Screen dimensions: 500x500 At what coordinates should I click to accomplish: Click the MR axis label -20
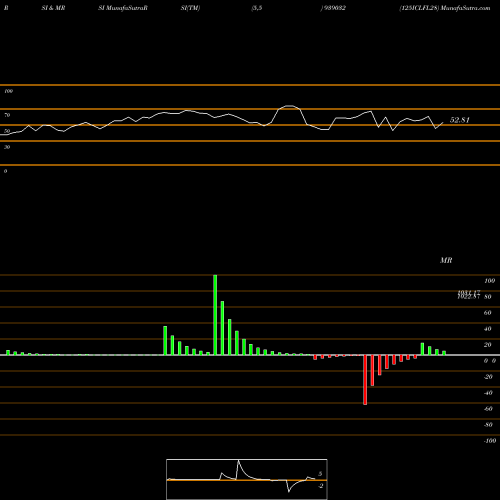point(488,377)
